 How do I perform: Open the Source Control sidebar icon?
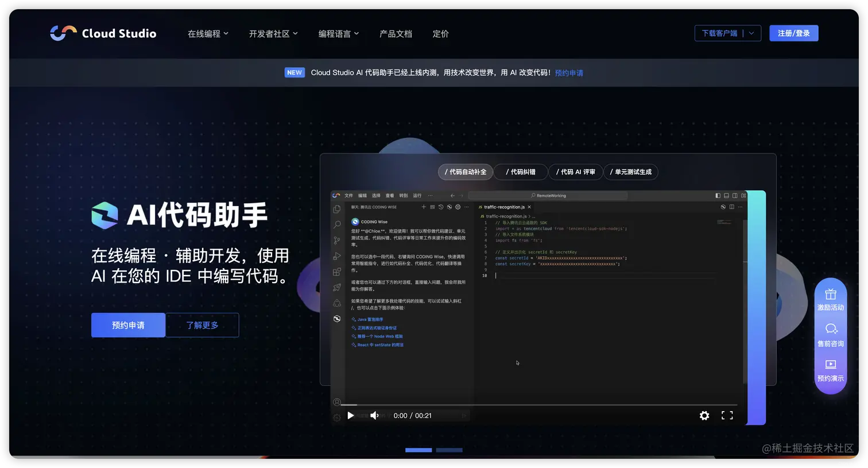click(337, 239)
